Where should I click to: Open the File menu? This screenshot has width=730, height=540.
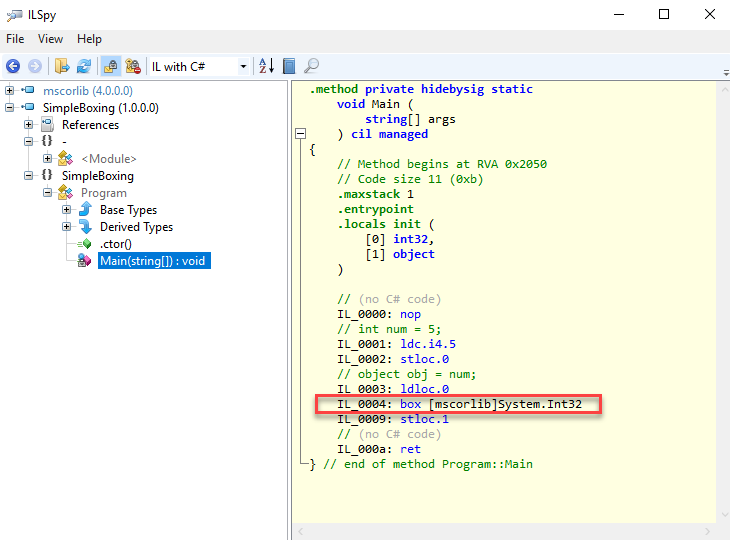click(x=15, y=39)
